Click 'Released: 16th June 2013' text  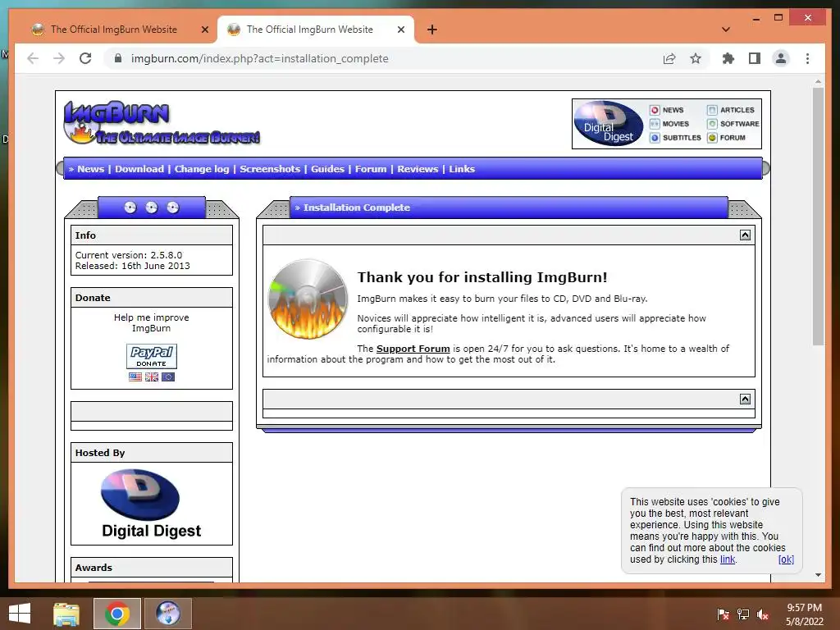[x=132, y=267]
